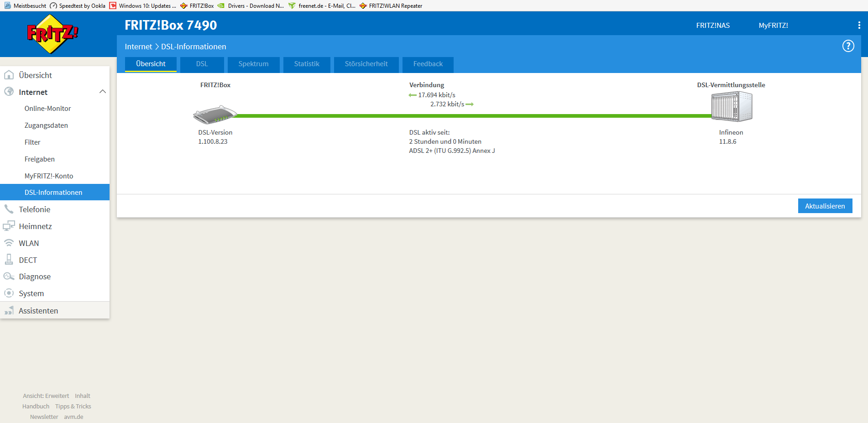Image resolution: width=868 pixels, height=423 pixels.
Task: Open the Handbuch footer link
Action: pyautogui.click(x=36, y=406)
